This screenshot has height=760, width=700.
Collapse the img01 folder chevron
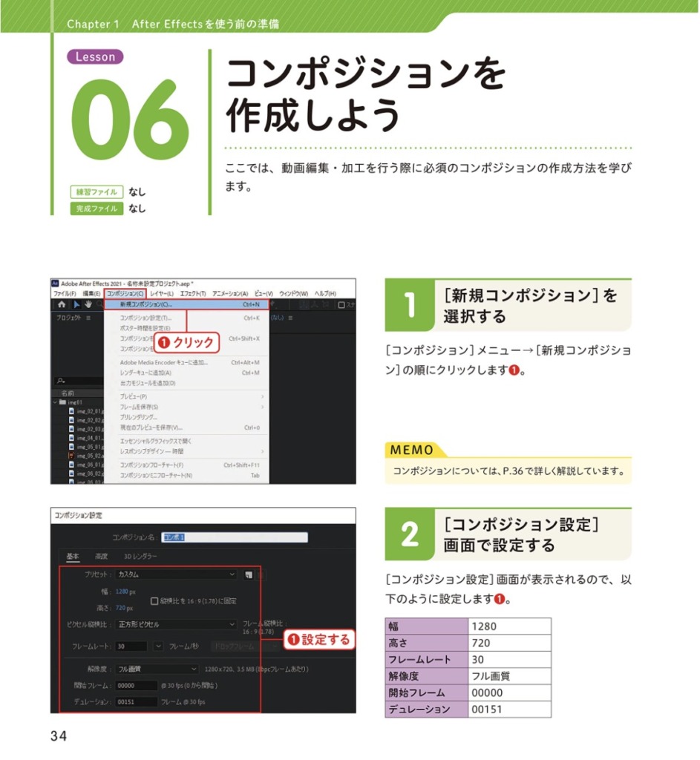[55, 402]
